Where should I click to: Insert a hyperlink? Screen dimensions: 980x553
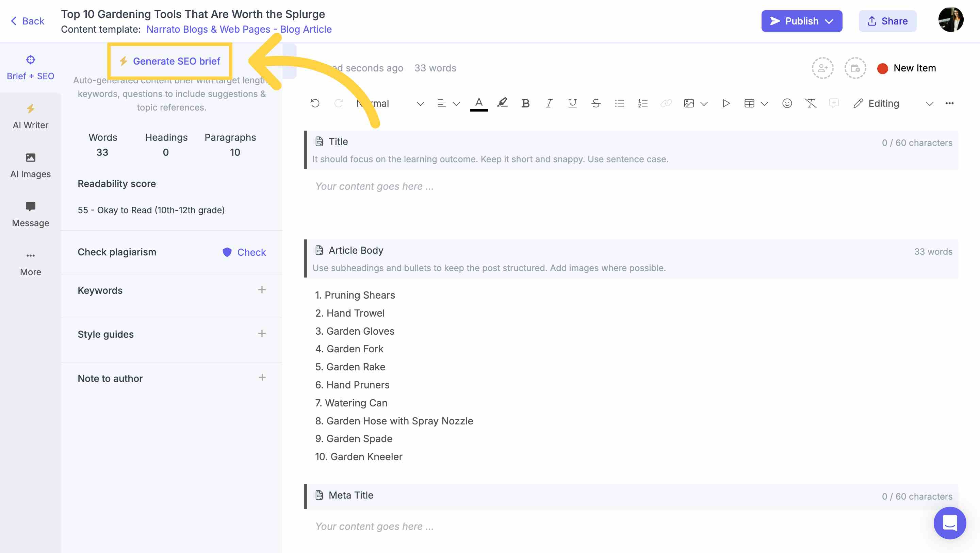(666, 103)
